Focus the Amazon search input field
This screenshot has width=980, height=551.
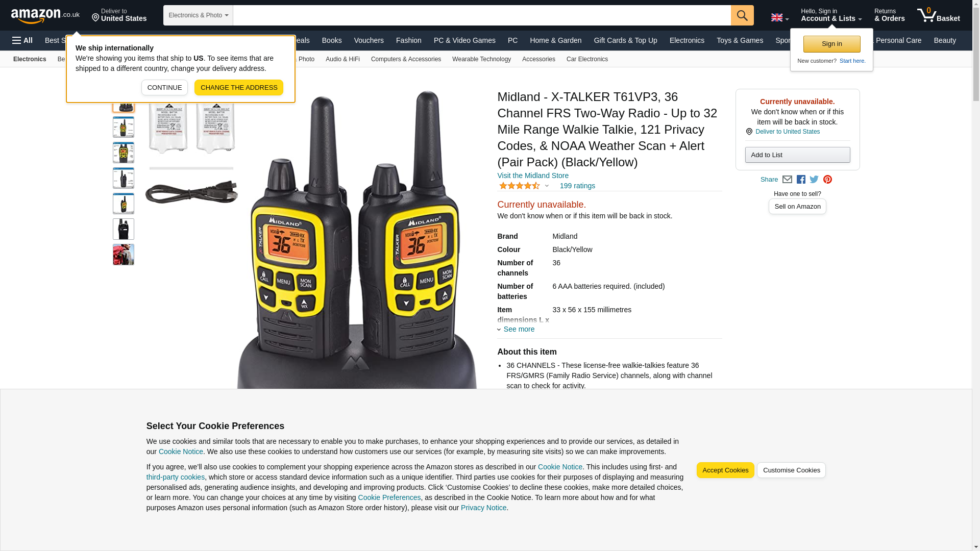click(481, 15)
